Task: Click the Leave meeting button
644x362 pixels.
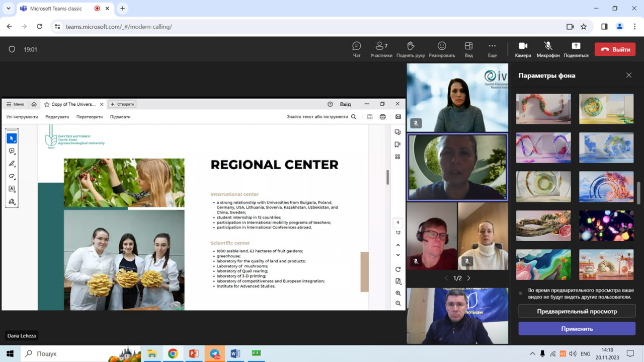Action: pos(615,49)
